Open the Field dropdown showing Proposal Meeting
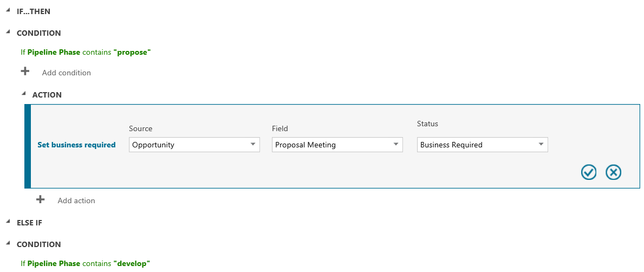This screenshot has height=272, width=644. pos(337,145)
